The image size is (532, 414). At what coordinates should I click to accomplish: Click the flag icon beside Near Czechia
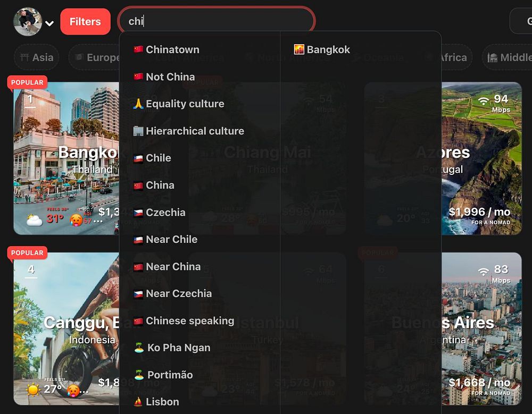(138, 294)
